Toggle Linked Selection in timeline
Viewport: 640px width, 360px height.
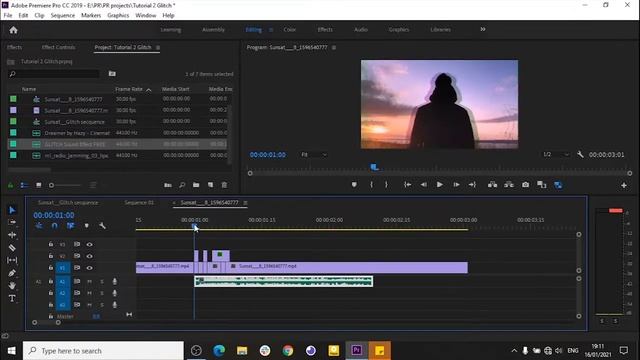coord(71,226)
